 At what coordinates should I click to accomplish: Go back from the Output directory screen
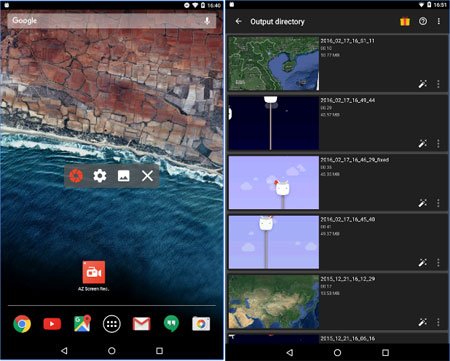point(238,21)
